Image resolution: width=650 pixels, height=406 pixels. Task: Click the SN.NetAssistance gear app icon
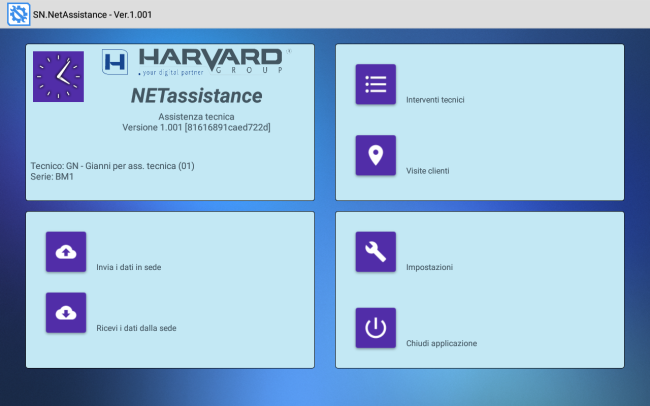click(19, 14)
